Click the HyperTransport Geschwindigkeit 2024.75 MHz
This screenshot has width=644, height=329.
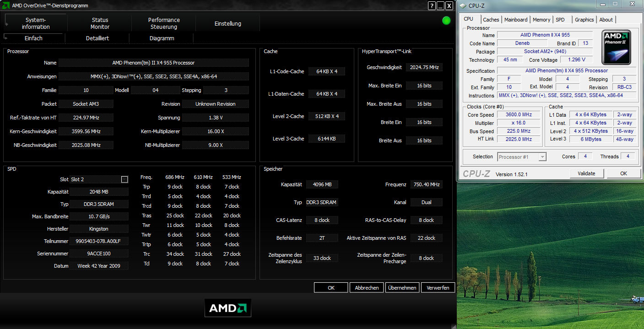point(424,67)
